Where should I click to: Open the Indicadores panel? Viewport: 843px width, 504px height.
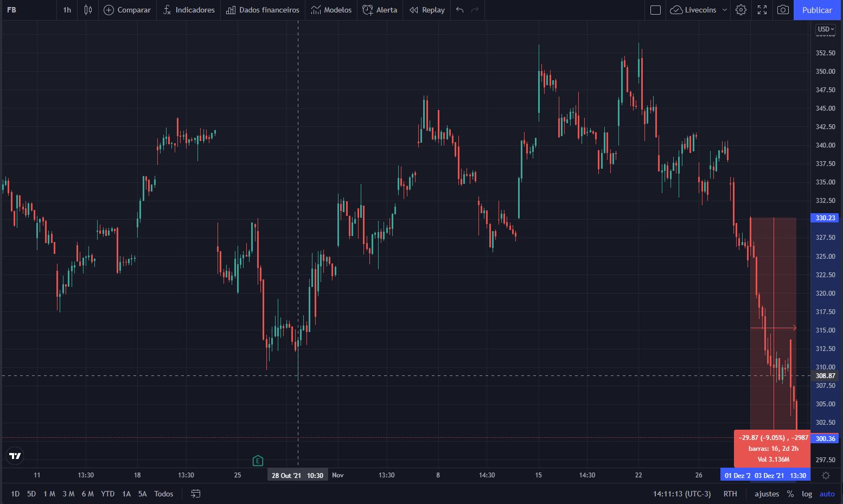189,10
